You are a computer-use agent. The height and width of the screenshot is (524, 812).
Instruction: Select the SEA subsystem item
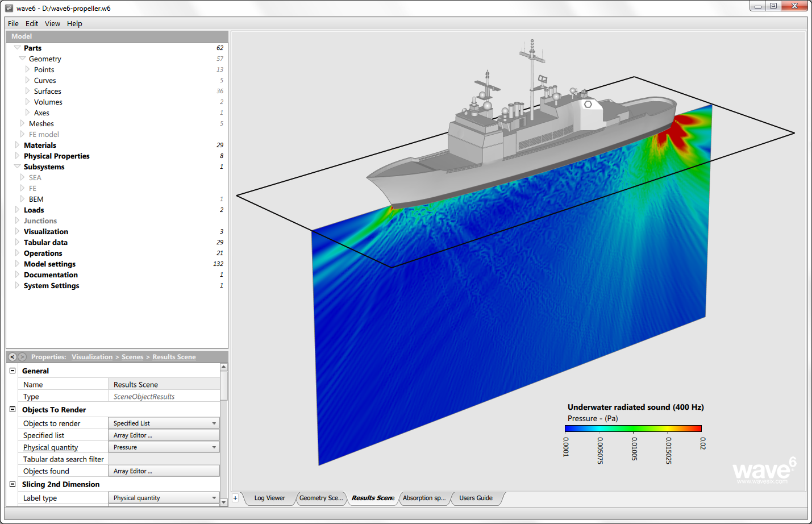click(35, 177)
